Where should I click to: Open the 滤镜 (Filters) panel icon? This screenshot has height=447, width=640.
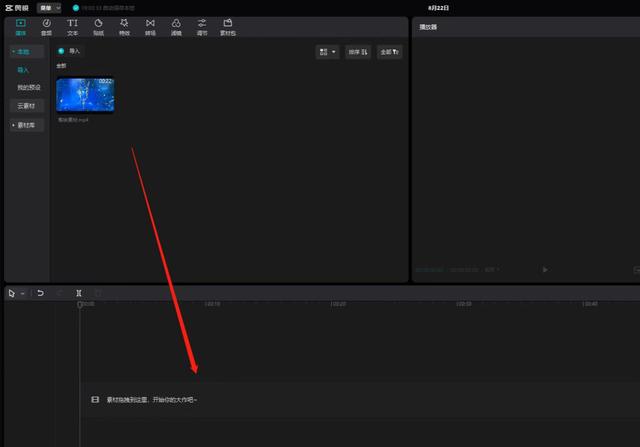176,26
